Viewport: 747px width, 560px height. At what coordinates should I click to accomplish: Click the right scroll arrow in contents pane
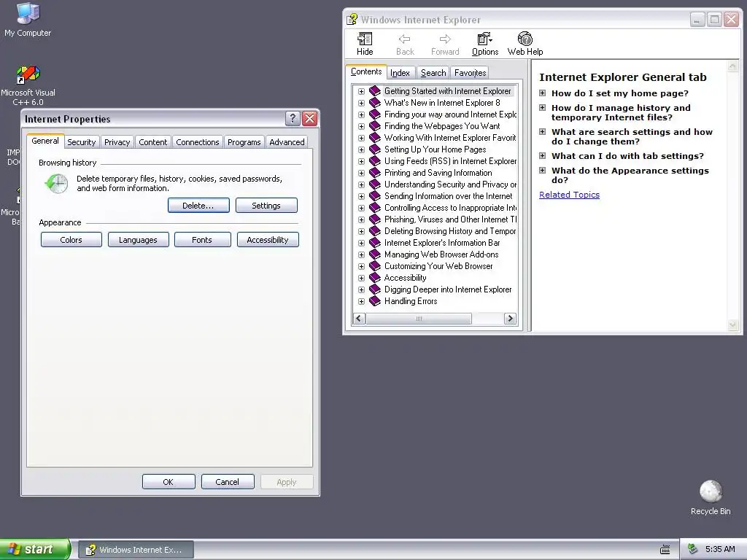510,319
